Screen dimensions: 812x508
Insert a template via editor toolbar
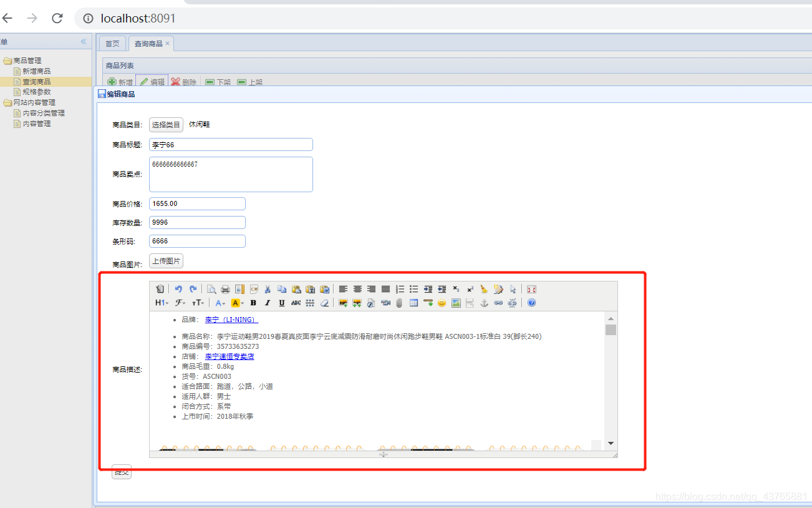[x=239, y=289]
